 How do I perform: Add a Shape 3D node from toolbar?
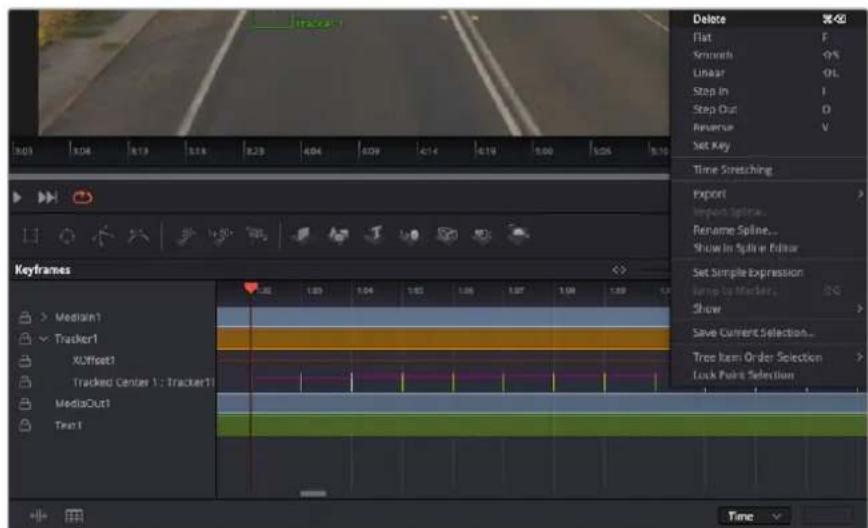[338, 236]
